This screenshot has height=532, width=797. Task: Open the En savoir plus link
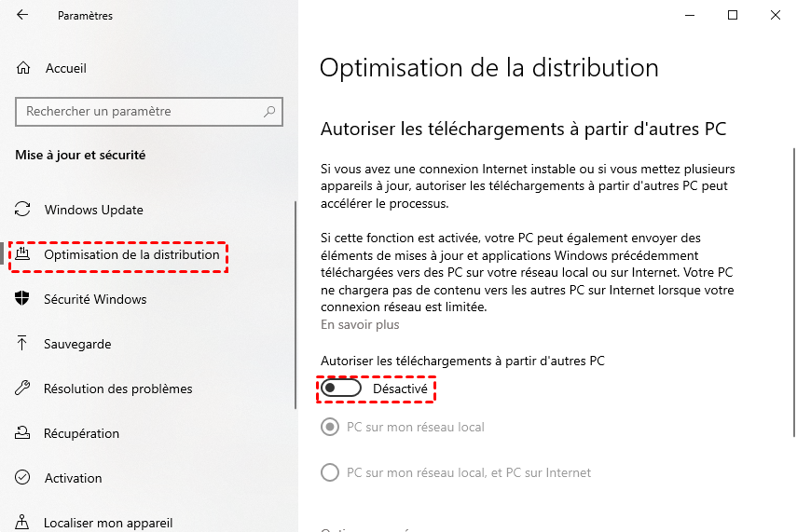(360, 325)
